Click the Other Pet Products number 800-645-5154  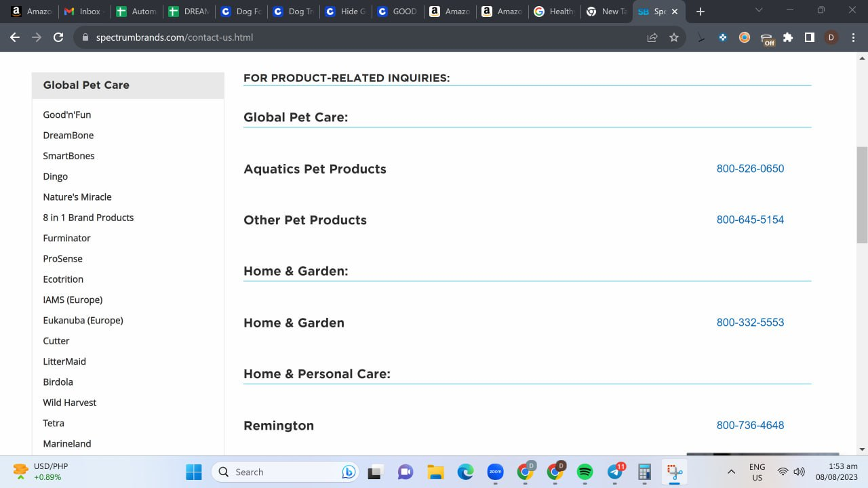750,220
